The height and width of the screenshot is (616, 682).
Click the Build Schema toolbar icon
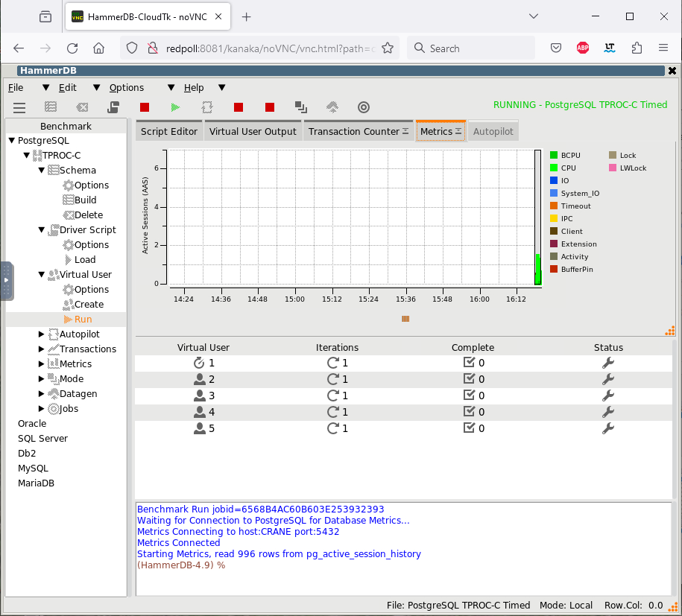coord(51,107)
